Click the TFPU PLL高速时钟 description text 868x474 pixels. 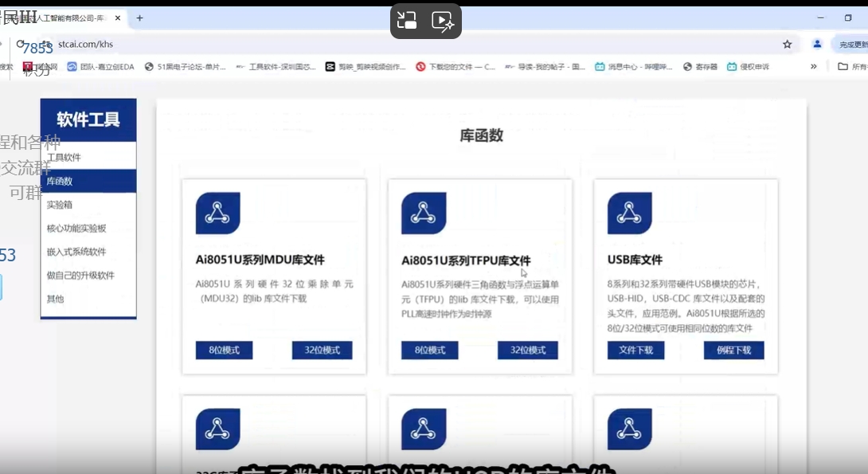[480, 299]
